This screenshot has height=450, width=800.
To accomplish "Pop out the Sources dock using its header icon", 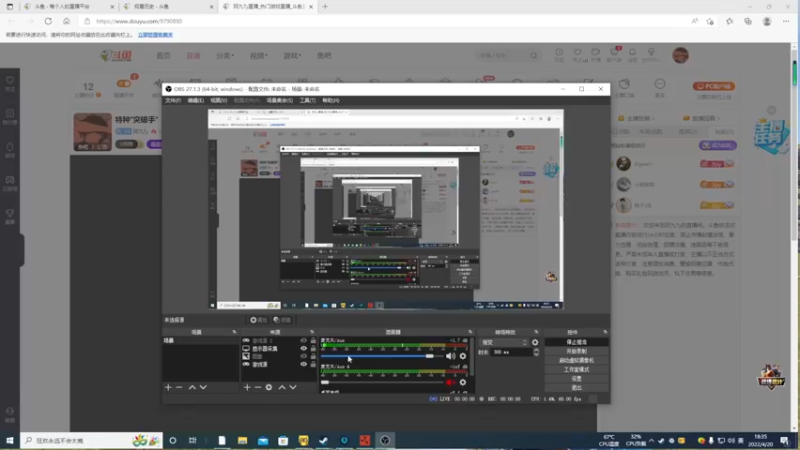I will pyautogui.click(x=312, y=332).
